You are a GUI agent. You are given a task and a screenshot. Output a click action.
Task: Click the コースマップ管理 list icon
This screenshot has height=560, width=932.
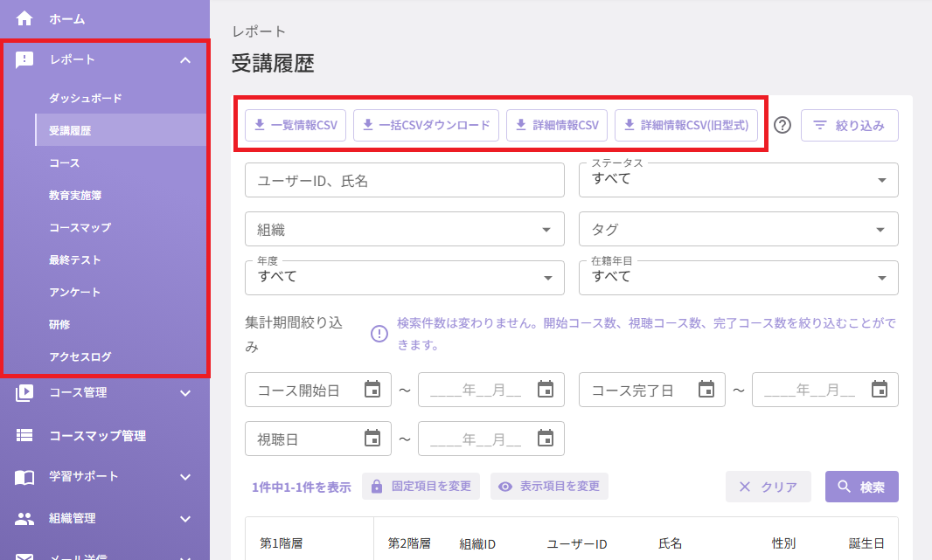[24, 435]
